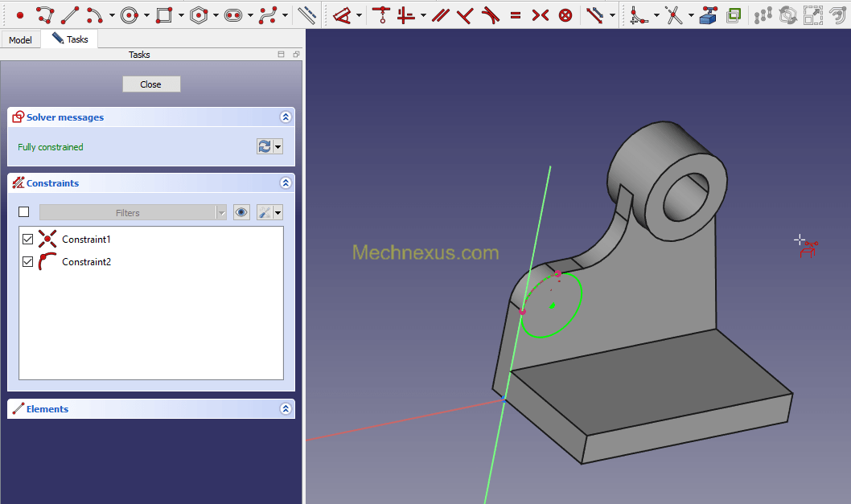Apply the Parallel constraint tool
The height and width of the screenshot is (504, 851).
click(x=440, y=14)
